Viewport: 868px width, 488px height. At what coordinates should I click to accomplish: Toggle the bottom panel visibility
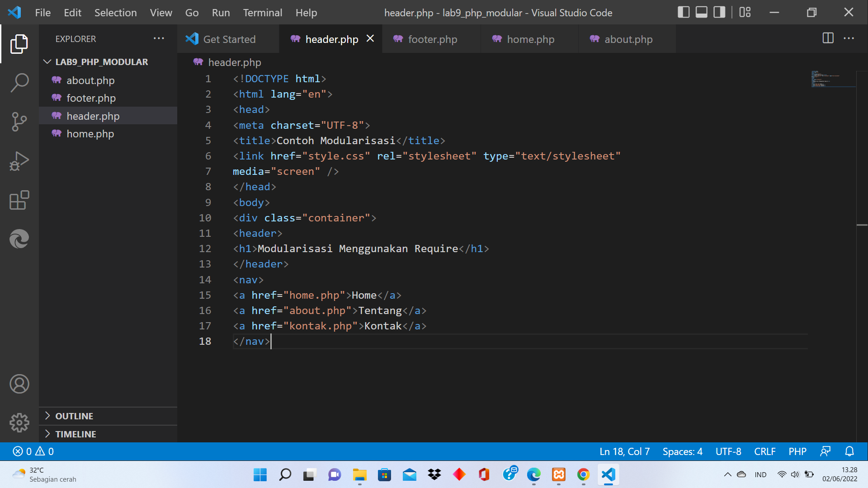click(701, 12)
